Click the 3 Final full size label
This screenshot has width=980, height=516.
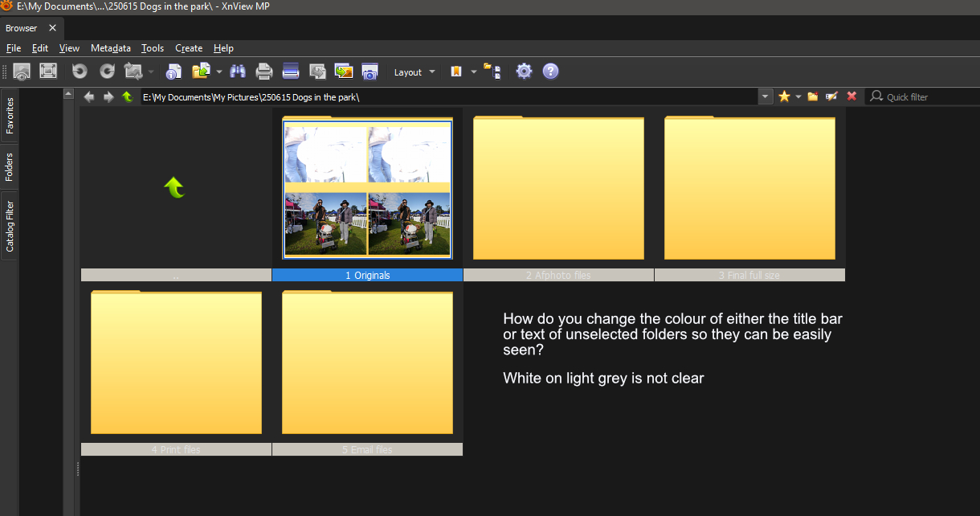point(749,275)
